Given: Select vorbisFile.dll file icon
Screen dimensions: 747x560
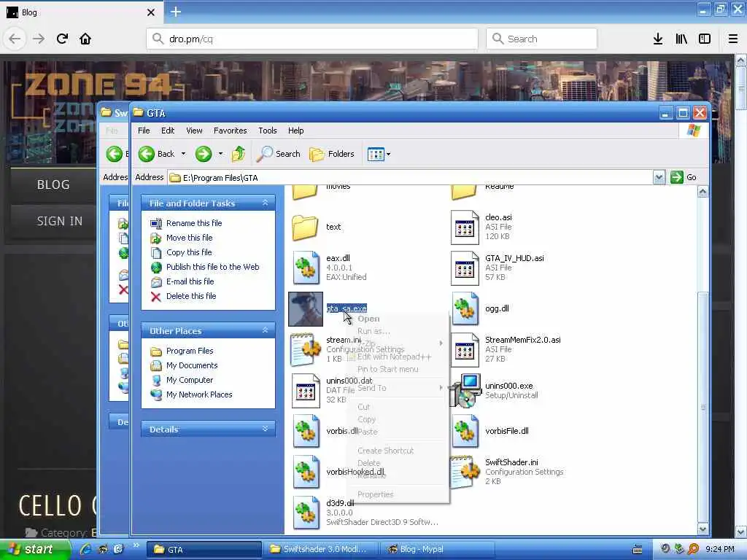Looking at the screenshot, I should point(465,431).
